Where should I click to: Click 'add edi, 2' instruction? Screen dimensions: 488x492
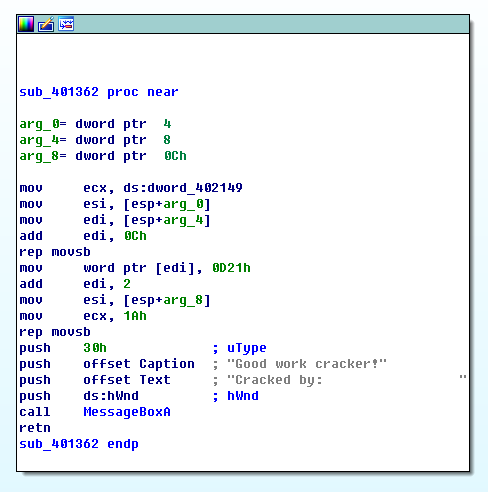pos(75,284)
